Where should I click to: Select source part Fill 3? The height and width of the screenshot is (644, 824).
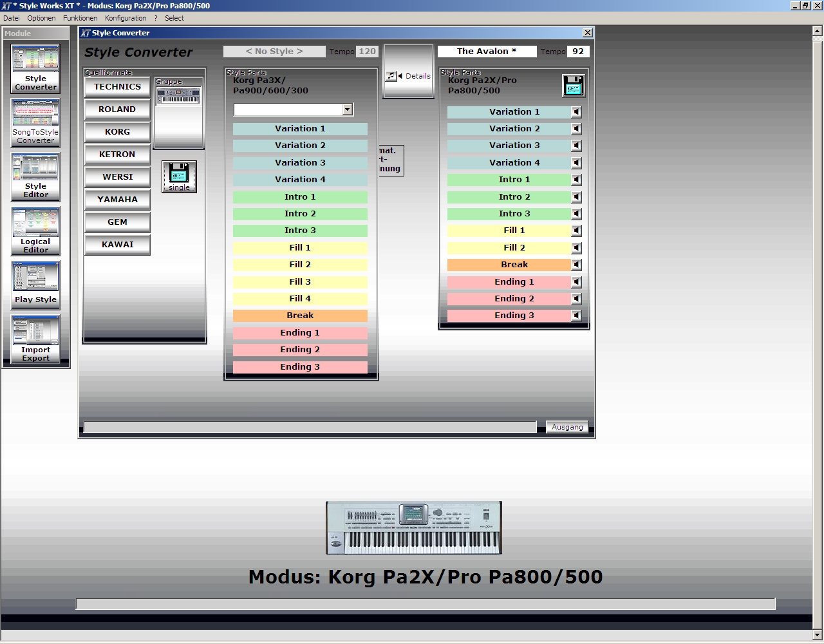(300, 282)
